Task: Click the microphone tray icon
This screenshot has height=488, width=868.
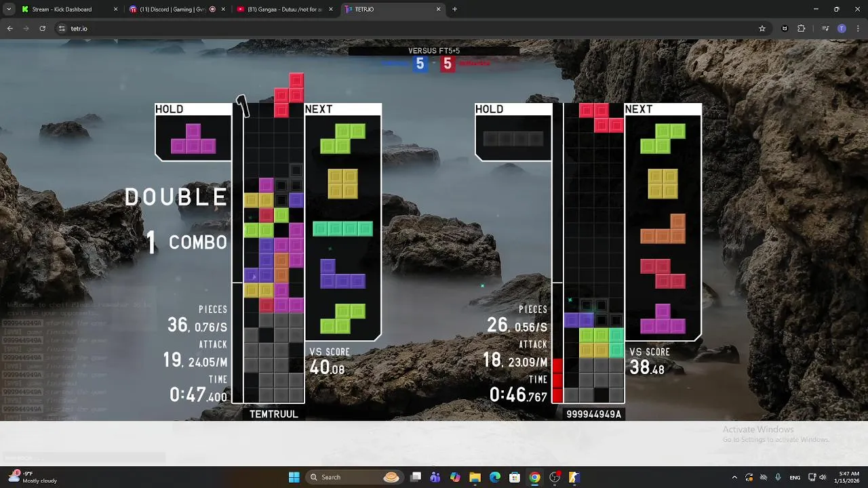Action: 778,477
